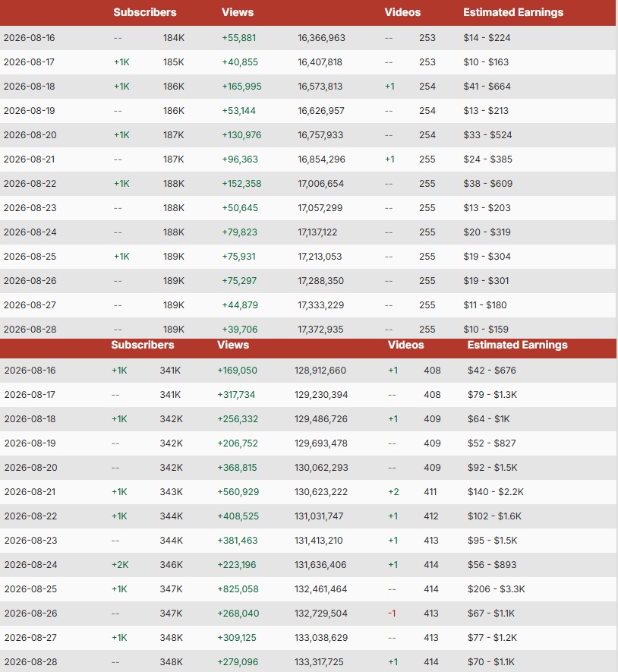Image resolution: width=618 pixels, height=672 pixels.
Task: Select the +317,734 views gain
Action: pos(236,395)
